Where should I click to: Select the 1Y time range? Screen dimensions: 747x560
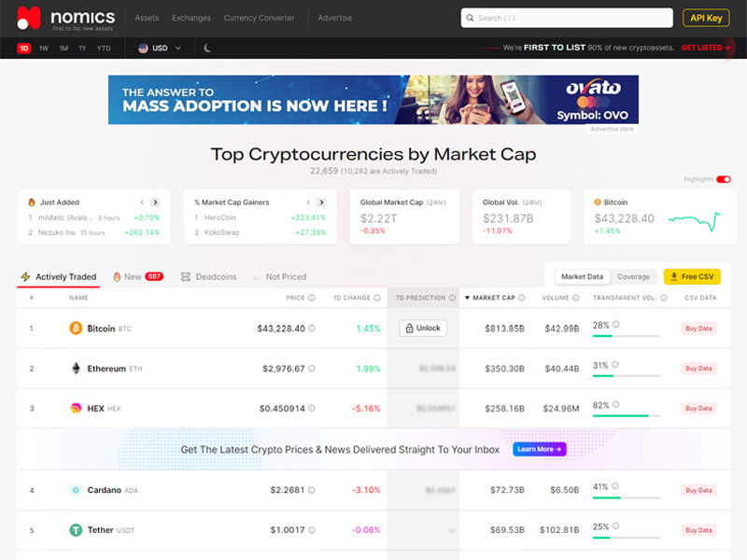[x=82, y=49]
